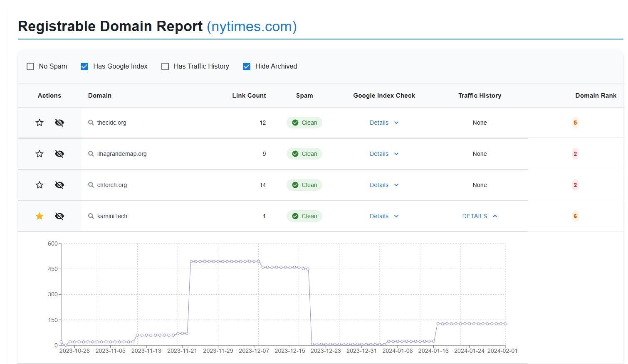Hide the ilhagrandemap.org row
This screenshot has width=628, height=364.
pyautogui.click(x=59, y=154)
